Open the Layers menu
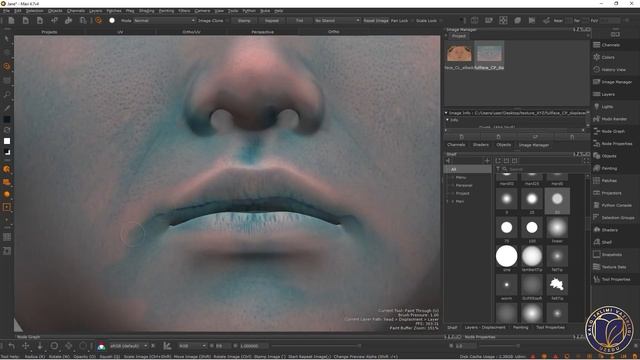Viewport: 640px width, 360px height. tap(96, 11)
